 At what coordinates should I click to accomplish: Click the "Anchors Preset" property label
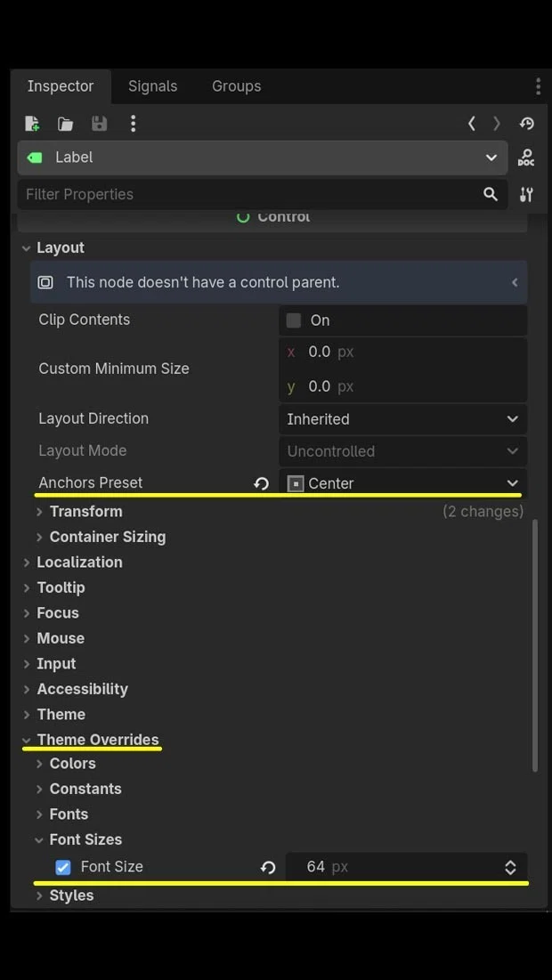(91, 482)
